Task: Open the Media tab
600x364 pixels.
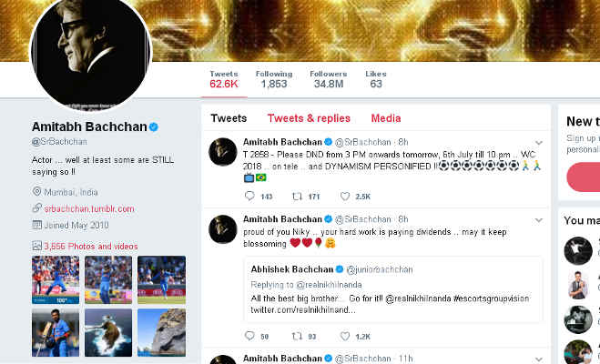Action: point(386,118)
